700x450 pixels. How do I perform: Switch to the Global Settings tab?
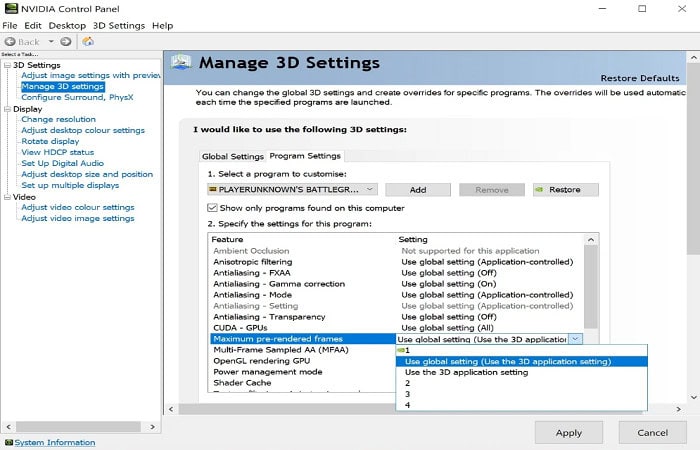pos(233,156)
